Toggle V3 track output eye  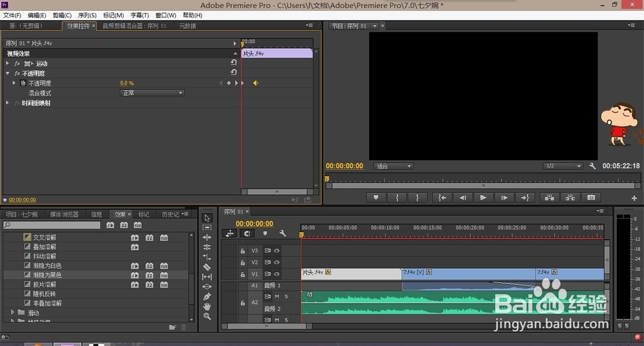277,250
